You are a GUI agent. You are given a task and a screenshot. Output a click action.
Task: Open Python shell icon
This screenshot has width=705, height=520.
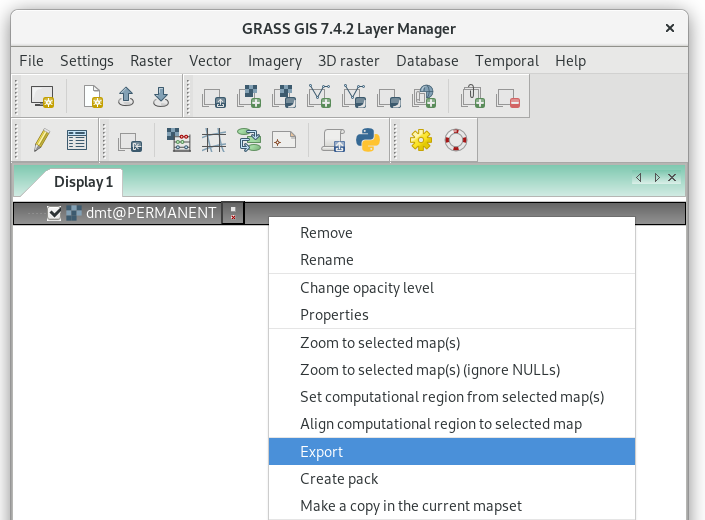[x=368, y=140]
